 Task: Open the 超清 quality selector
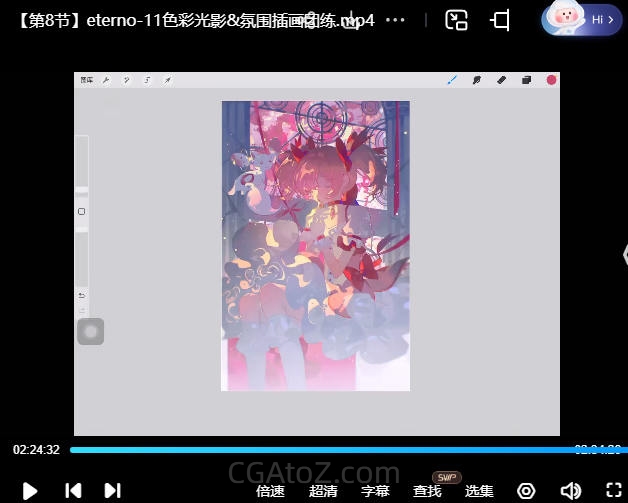pos(323,490)
